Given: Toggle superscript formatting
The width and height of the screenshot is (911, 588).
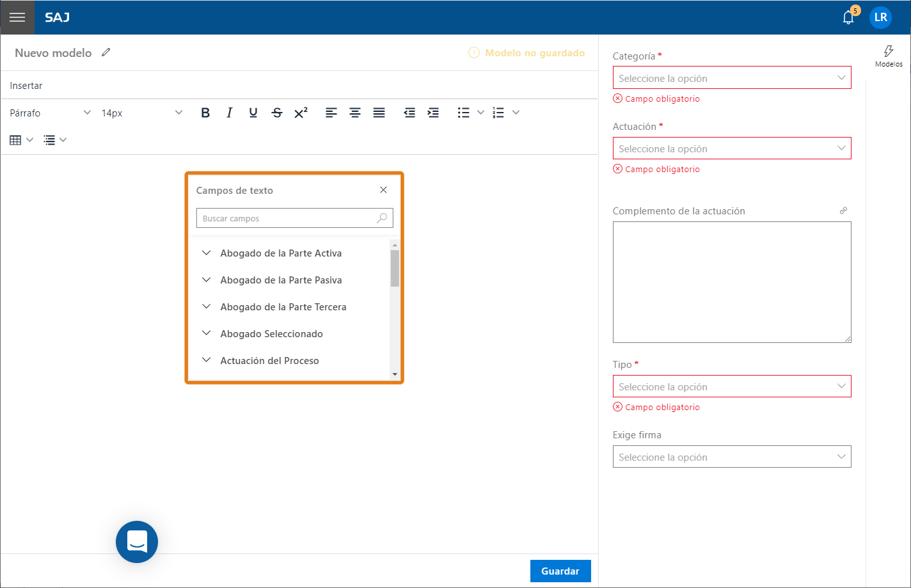Looking at the screenshot, I should 301,113.
